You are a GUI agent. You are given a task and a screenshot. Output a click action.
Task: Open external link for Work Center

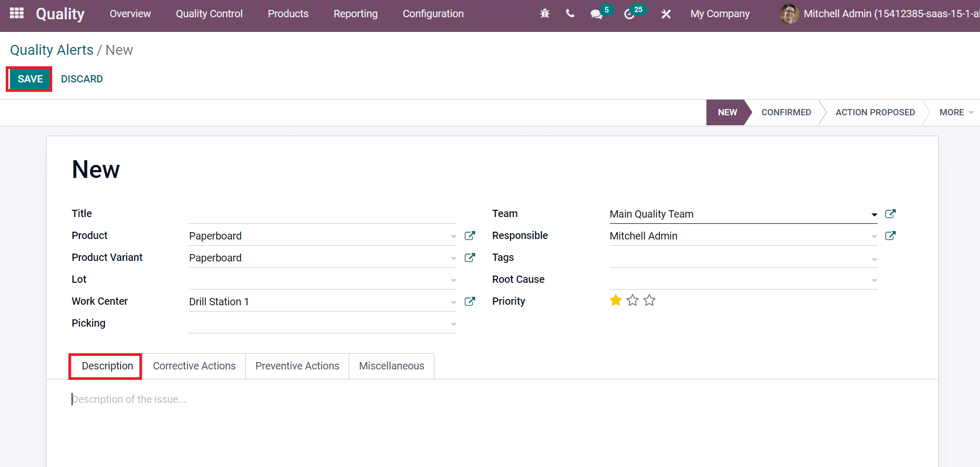[470, 302]
